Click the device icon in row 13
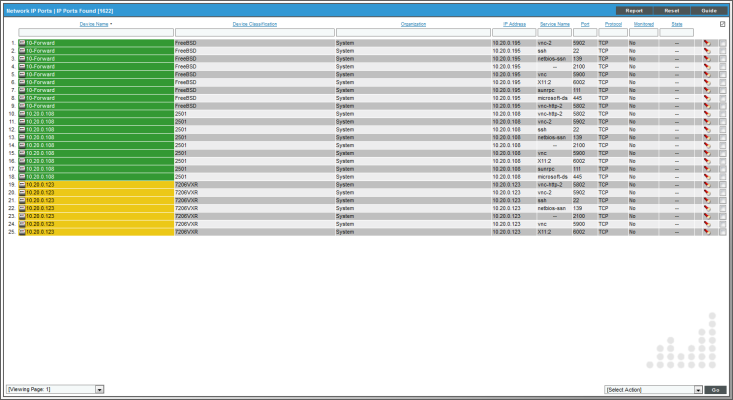This screenshot has width=733, height=400. coord(22,137)
